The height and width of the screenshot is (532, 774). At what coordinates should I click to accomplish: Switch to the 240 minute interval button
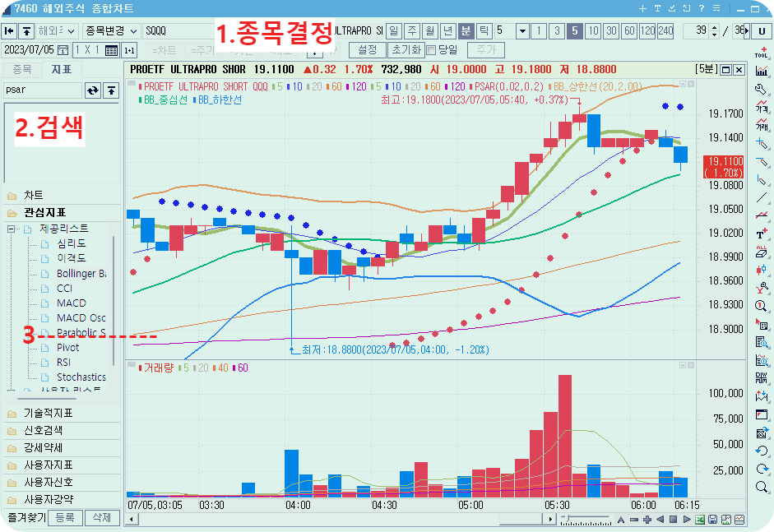(665, 31)
